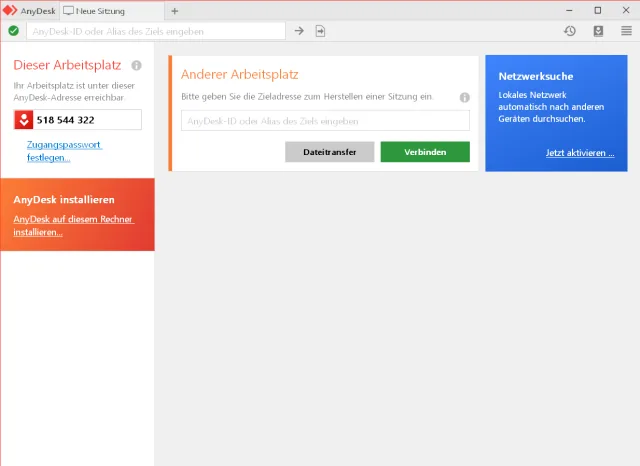
Task: Click the Dieser Arbeitsplatz heading
Action: (67, 65)
